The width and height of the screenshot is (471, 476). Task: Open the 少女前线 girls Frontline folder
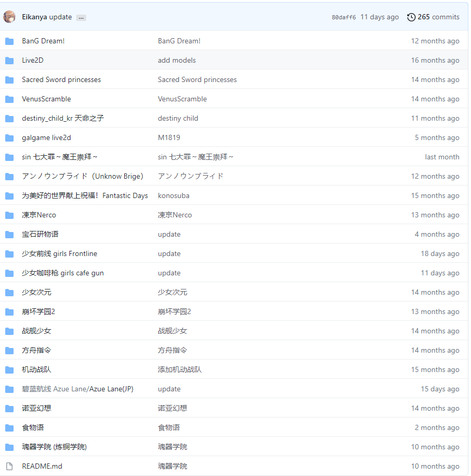(60, 254)
